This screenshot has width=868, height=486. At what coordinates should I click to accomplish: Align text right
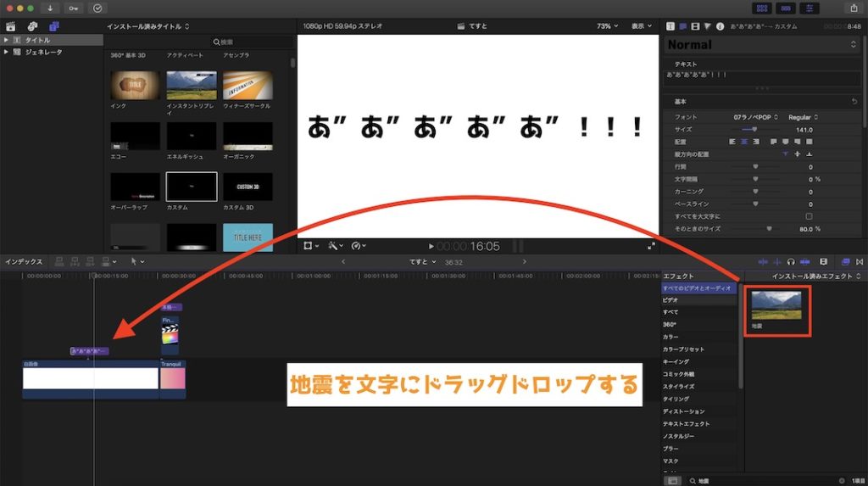click(x=755, y=142)
